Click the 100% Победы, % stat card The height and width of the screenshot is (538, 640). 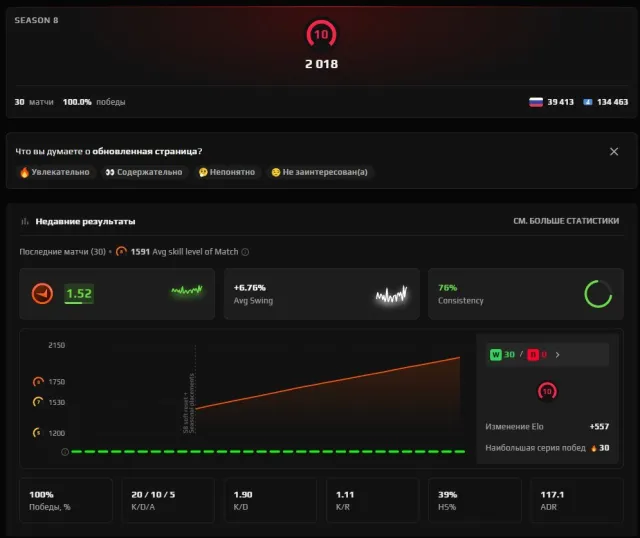66,500
